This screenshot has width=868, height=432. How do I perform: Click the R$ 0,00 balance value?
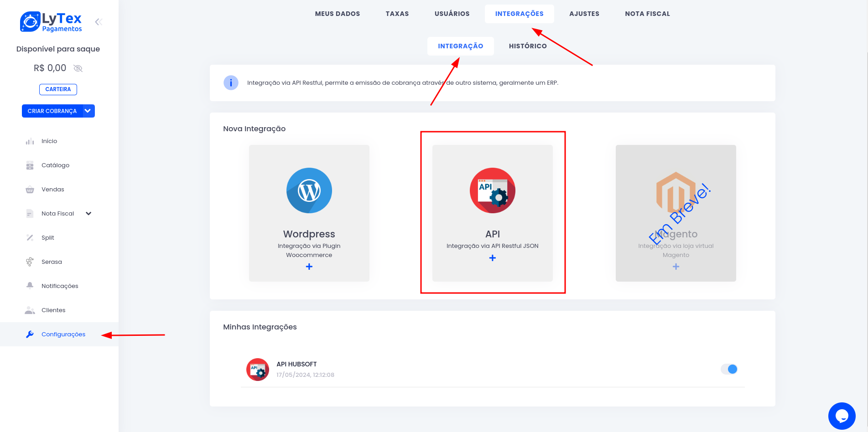(x=50, y=68)
